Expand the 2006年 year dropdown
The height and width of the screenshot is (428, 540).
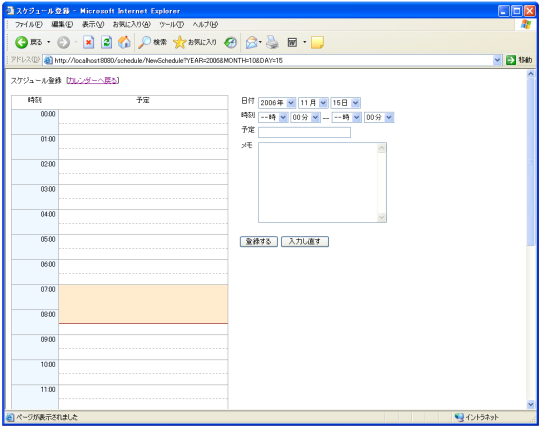(x=277, y=103)
